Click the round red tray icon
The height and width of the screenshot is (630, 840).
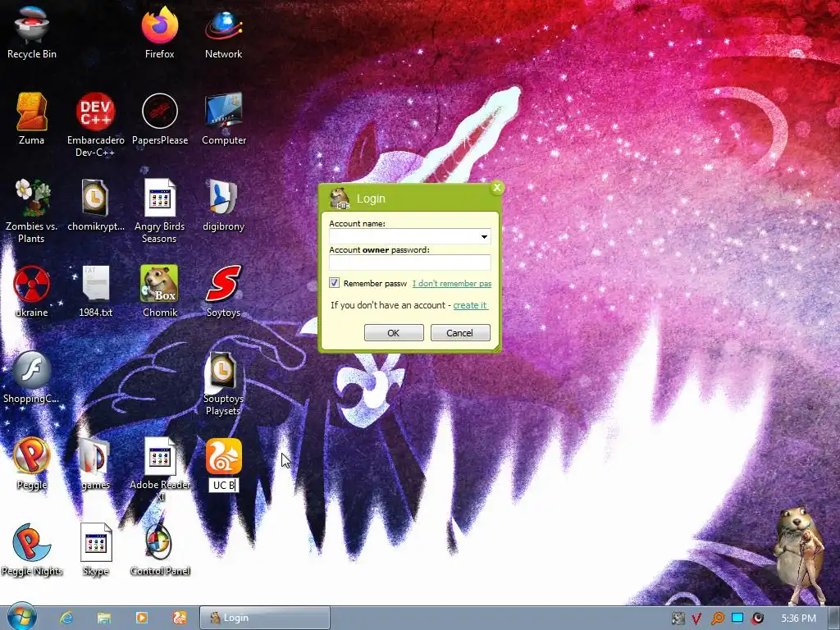coord(757,619)
